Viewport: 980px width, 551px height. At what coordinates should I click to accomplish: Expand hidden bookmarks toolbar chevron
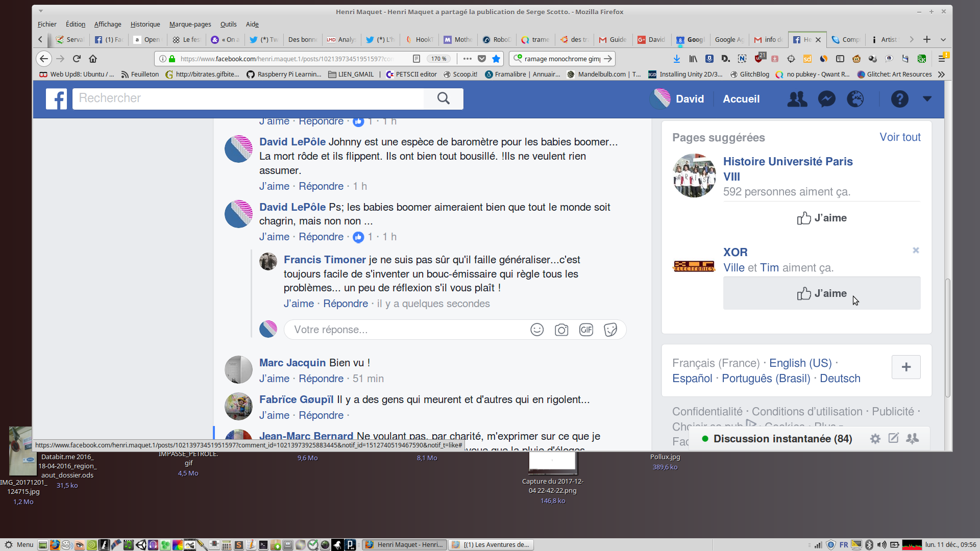pyautogui.click(x=941, y=74)
